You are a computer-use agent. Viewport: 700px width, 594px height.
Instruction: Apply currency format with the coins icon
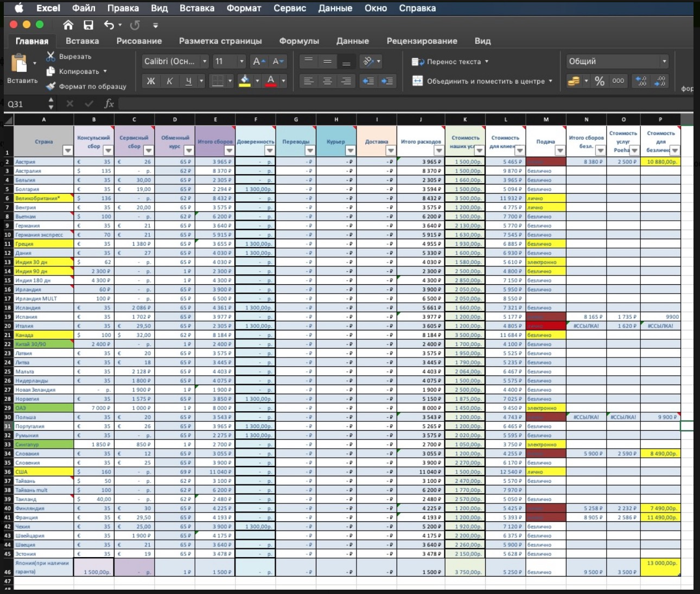click(574, 81)
